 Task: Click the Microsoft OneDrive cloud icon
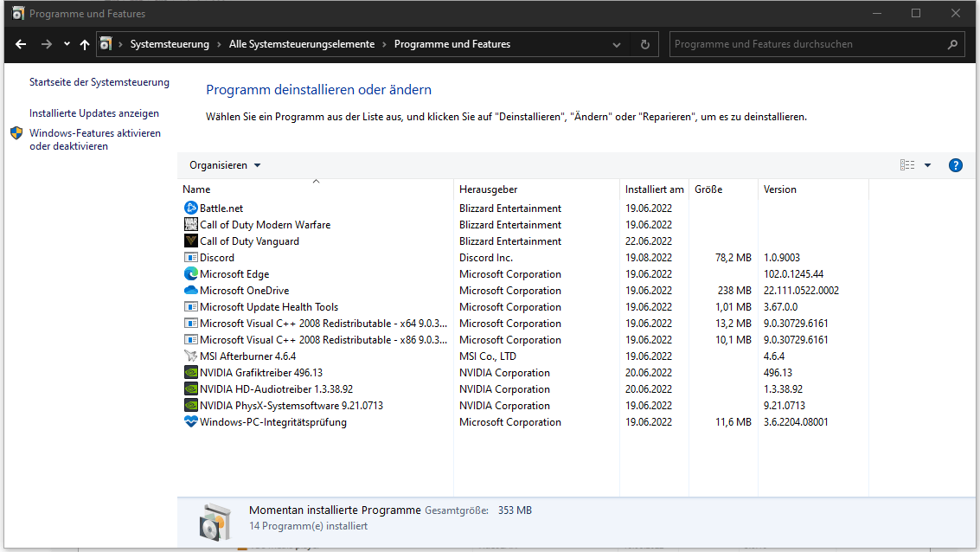[x=190, y=290]
